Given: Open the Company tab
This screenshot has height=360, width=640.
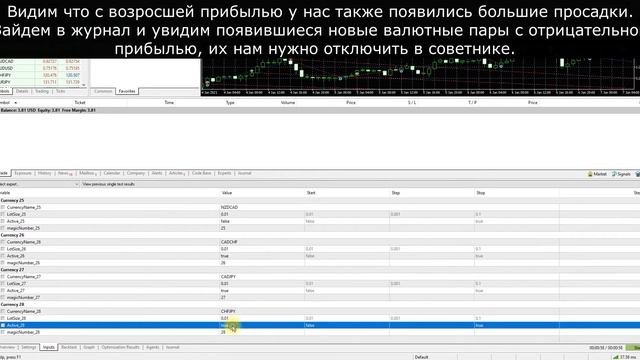Looking at the screenshot, I should pos(136,173).
